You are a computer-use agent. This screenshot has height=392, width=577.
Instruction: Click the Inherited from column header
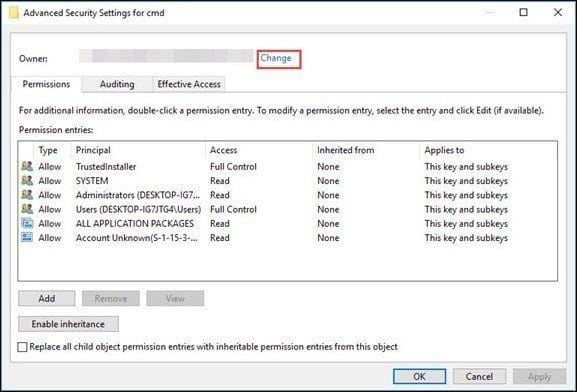click(x=346, y=150)
